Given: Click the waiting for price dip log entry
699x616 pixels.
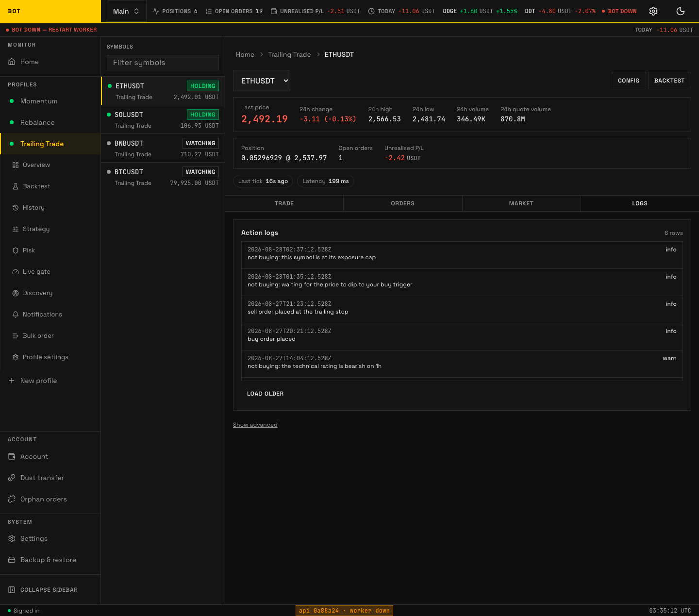Looking at the screenshot, I should (x=462, y=283).
